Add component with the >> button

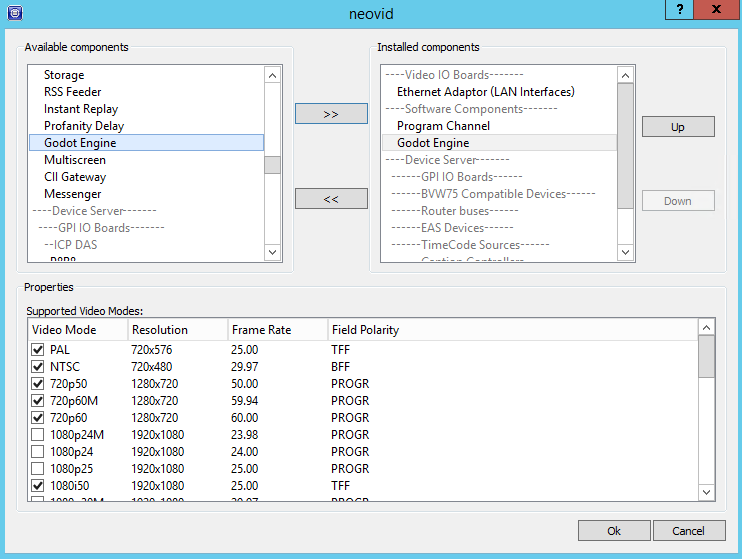coord(331,114)
